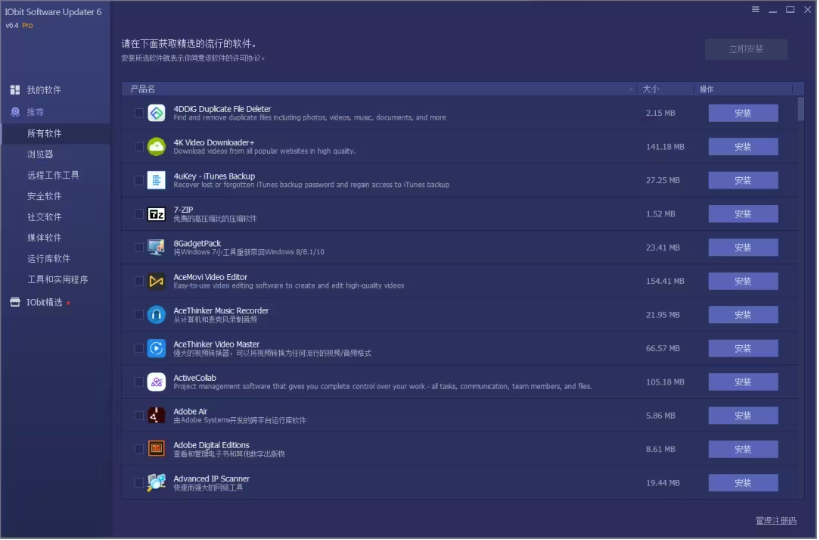The image size is (819, 540).
Task: Click 安装 for 7-ZIP
Action: [x=743, y=214]
